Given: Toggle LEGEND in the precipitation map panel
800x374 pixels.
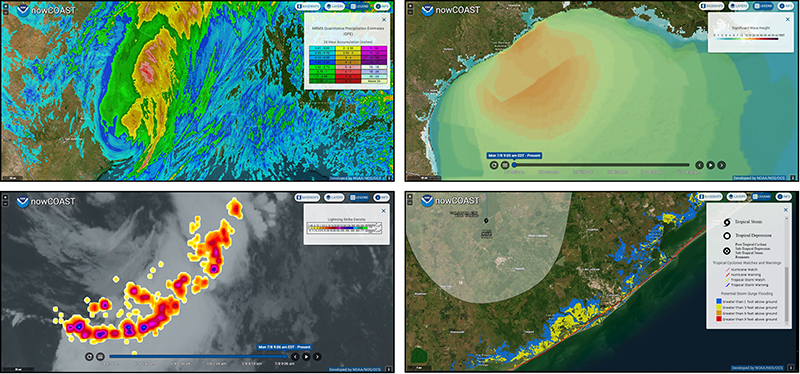Looking at the screenshot, I should tap(360, 6).
